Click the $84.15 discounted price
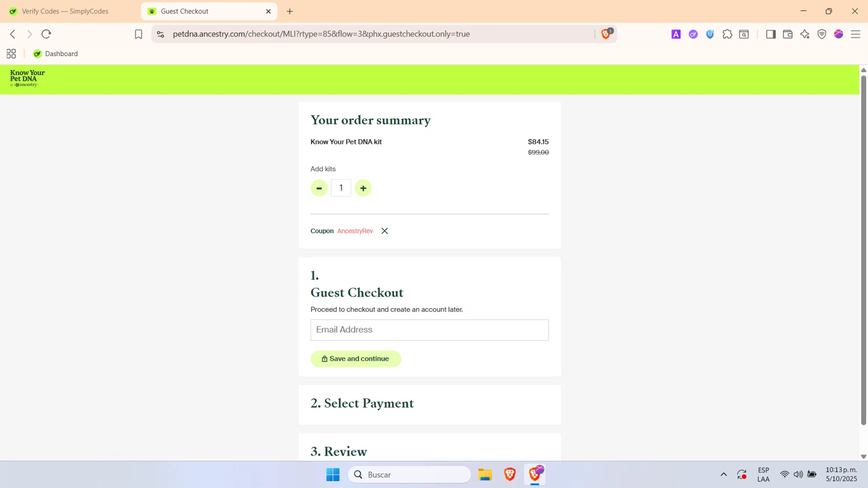868x488 pixels. tap(538, 142)
